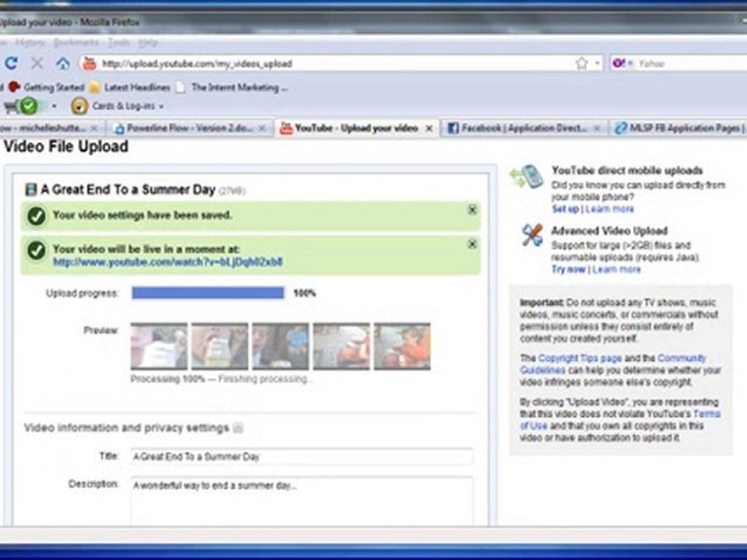Screen dimensions: 747x560
Task: Click the settings saved checkmark icon
Action: [37, 215]
